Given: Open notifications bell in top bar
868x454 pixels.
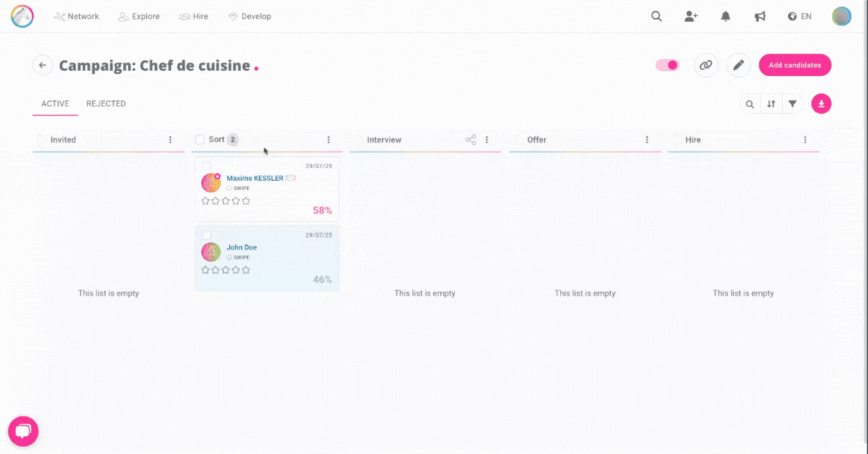Looking at the screenshot, I should [726, 17].
